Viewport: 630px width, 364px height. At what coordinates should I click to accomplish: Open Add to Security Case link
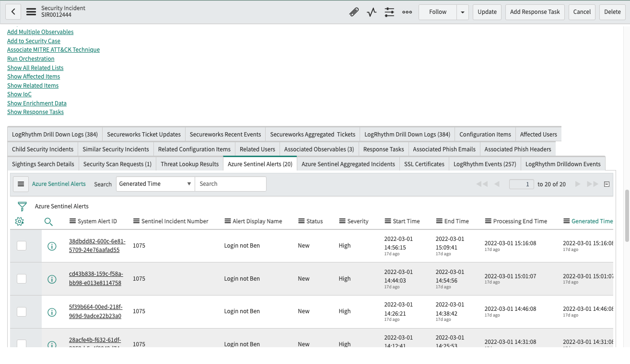(x=34, y=41)
